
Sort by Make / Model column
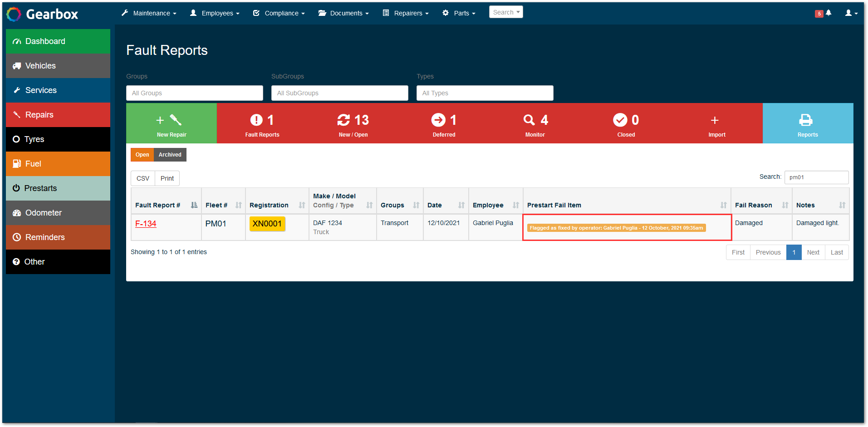[343, 201]
